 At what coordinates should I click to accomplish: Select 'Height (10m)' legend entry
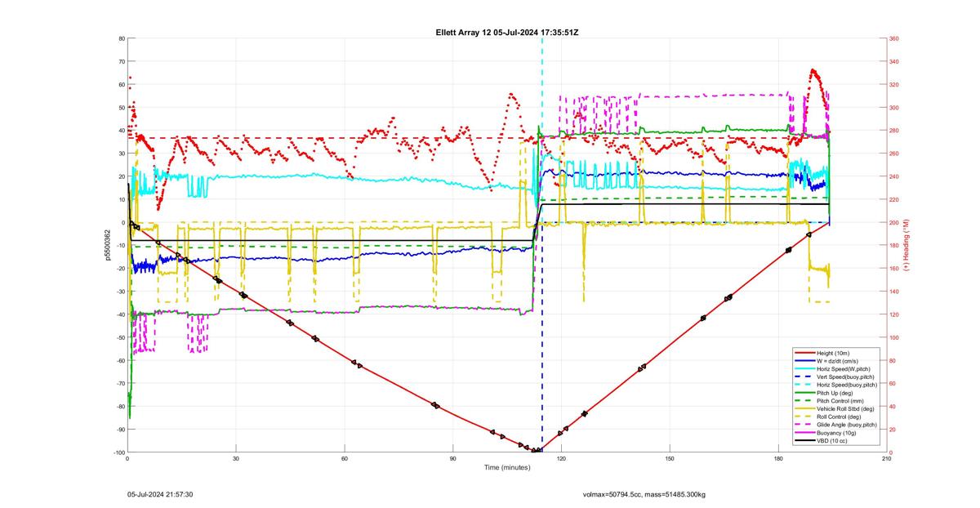pos(833,353)
